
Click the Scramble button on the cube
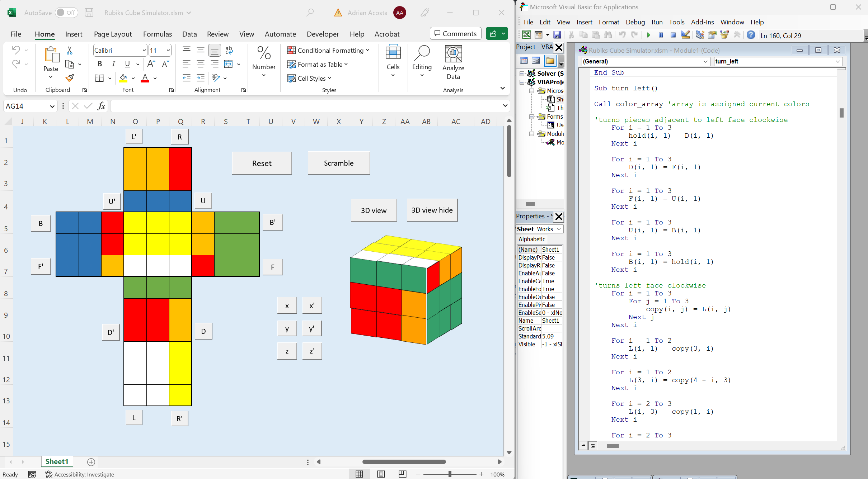click(338, 163)
